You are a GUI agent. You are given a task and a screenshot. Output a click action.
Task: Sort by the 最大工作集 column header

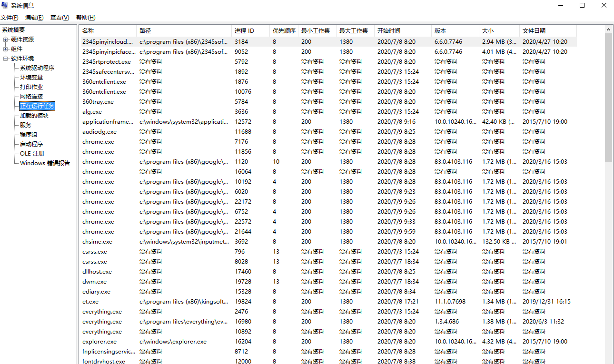(355, 30)
